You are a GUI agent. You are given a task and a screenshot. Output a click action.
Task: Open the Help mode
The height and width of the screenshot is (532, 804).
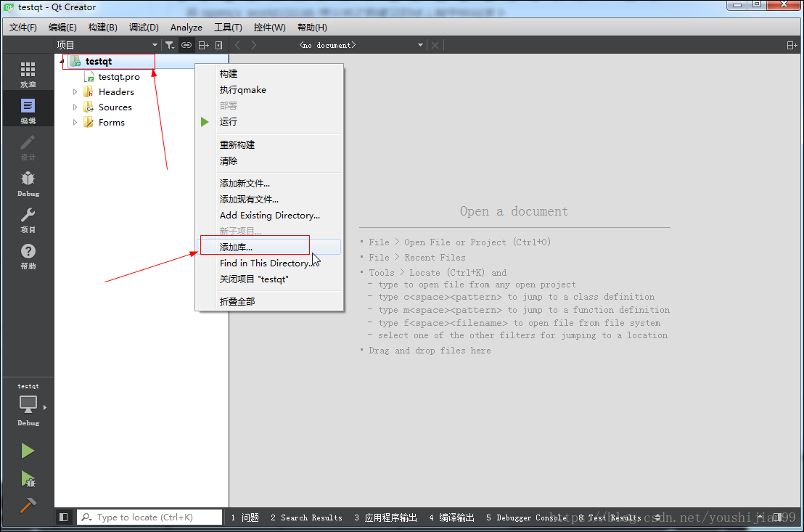coord(28,256)
